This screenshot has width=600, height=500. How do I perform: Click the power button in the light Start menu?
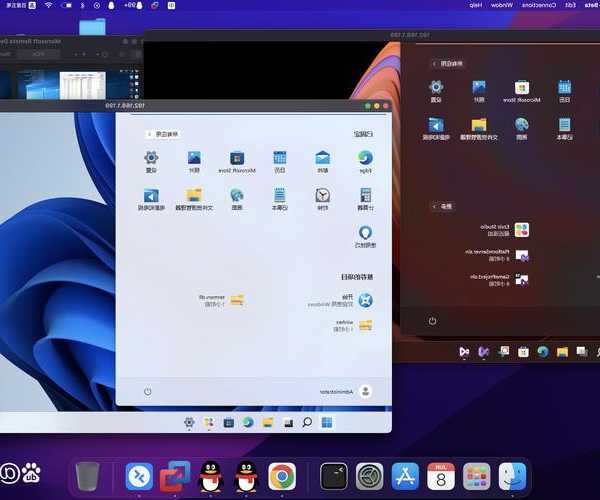(x=147, y=392)
